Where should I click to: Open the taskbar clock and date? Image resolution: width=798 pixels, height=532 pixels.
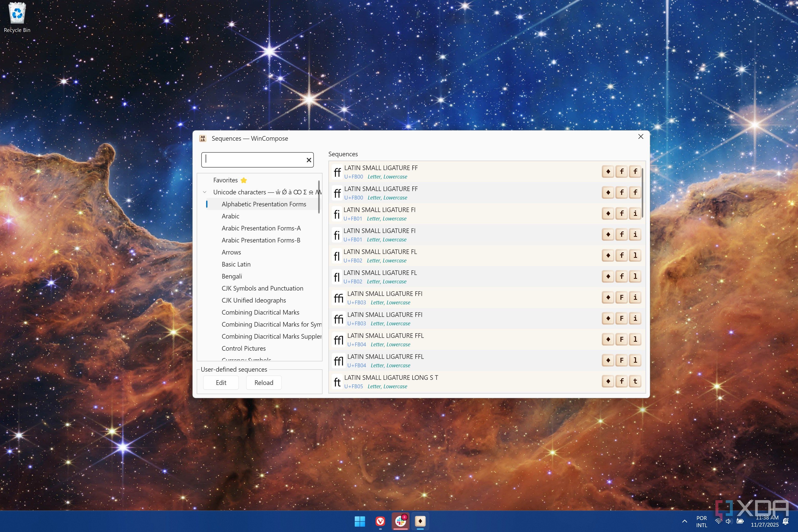(x=764, y=521)
